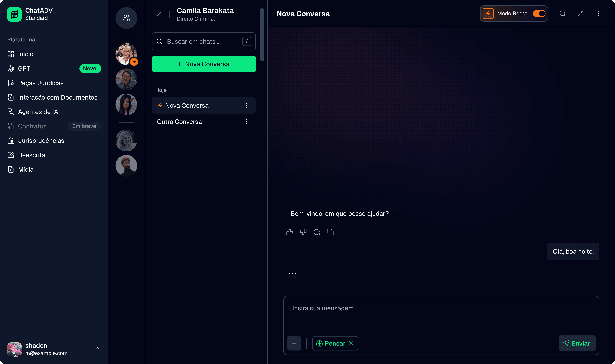
Task: Click the thumbs up icon on the reply
Action: [x=290, y=232]
